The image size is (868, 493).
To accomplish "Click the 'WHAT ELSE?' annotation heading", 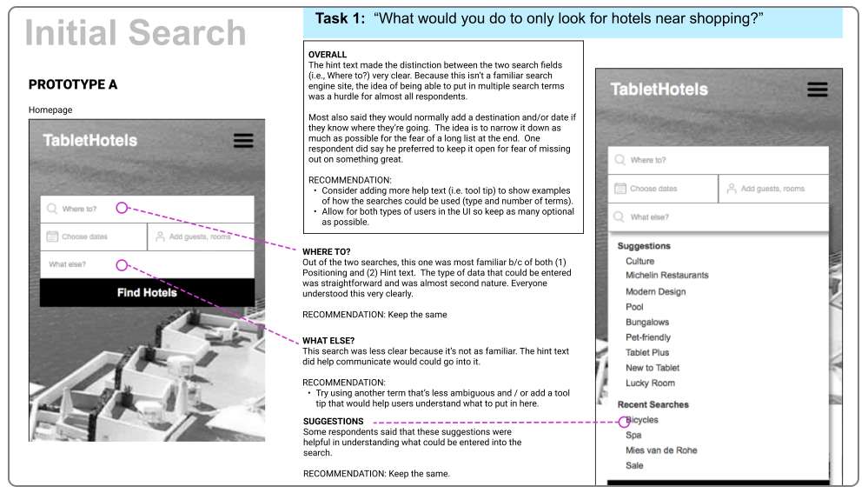I will point(328,341).
